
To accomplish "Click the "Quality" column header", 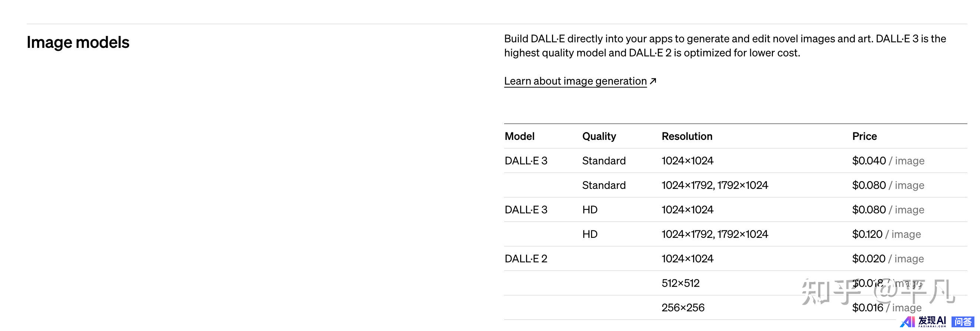I will (599, 136).
